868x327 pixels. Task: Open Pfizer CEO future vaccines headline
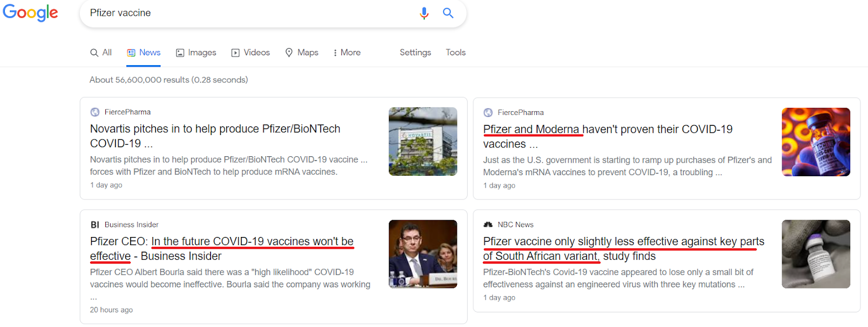click(x=221, y=242)
